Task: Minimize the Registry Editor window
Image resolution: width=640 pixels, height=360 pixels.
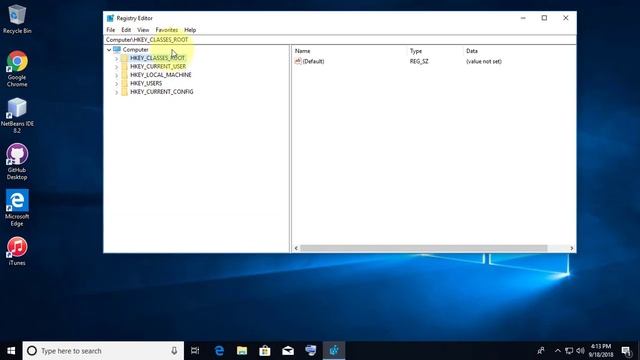Action: click(x=523, y=18)
